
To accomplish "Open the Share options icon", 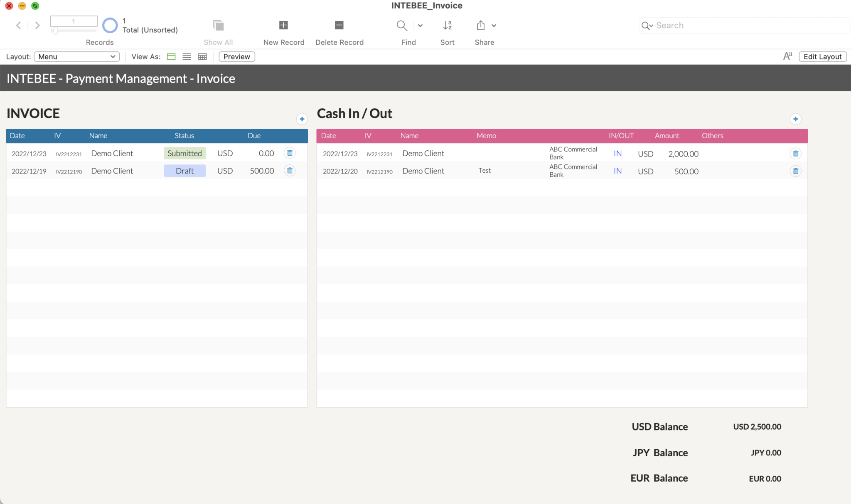I will coord(481,25).
